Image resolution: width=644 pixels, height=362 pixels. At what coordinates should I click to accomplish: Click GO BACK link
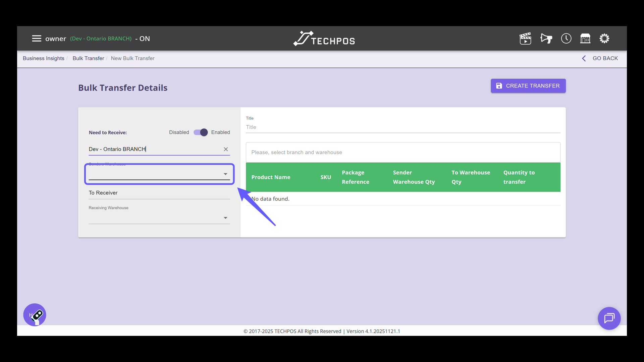click(x=600, y=58)
